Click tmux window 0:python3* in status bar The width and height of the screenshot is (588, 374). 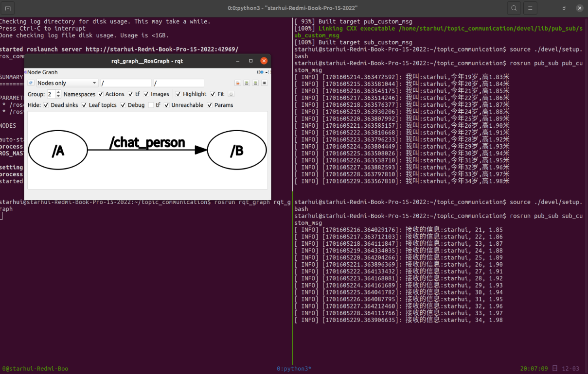pos(294,369)
